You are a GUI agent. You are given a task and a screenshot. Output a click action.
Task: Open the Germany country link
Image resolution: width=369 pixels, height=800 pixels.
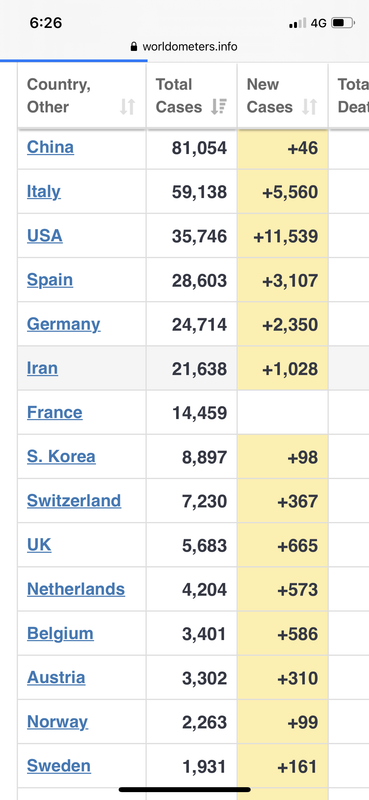[x=63, y=324]
